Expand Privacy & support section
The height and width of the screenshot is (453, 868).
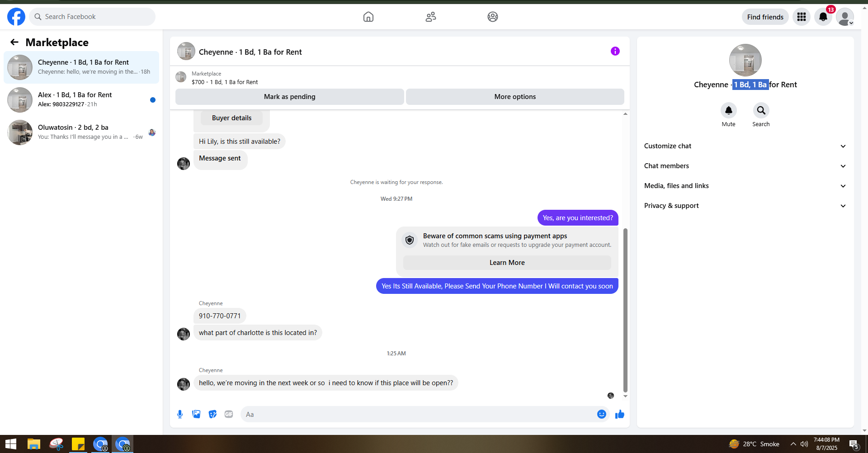745,206
